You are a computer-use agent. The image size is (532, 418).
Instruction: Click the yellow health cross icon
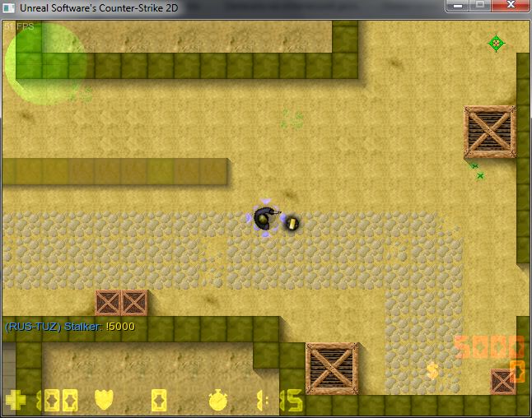16,400
